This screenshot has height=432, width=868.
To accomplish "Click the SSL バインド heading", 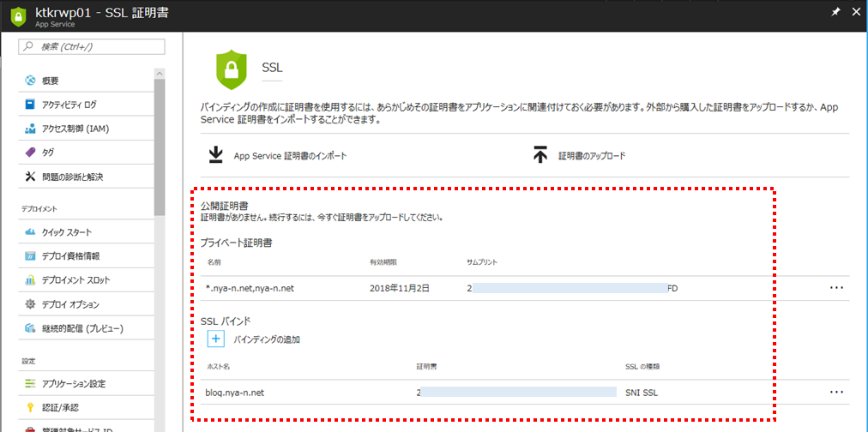I will [226, 321].
